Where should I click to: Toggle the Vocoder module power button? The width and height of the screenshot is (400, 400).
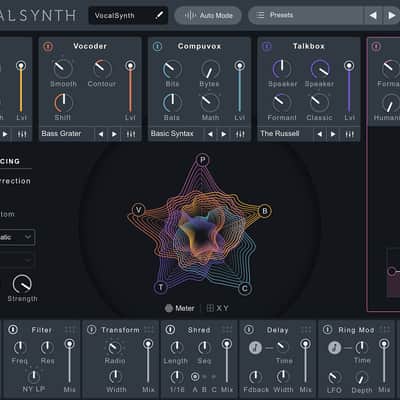click(48, 46)
